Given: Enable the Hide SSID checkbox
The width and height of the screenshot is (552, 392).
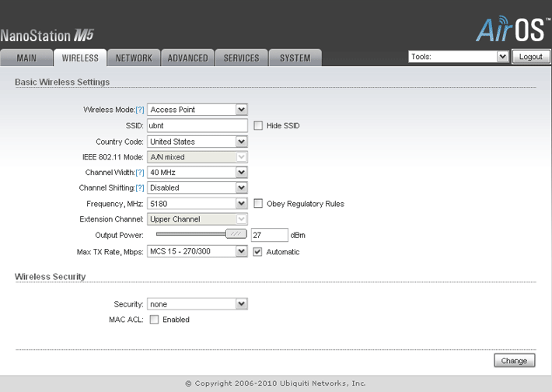Looking at the screenshot, I should [x=258, y=126].
